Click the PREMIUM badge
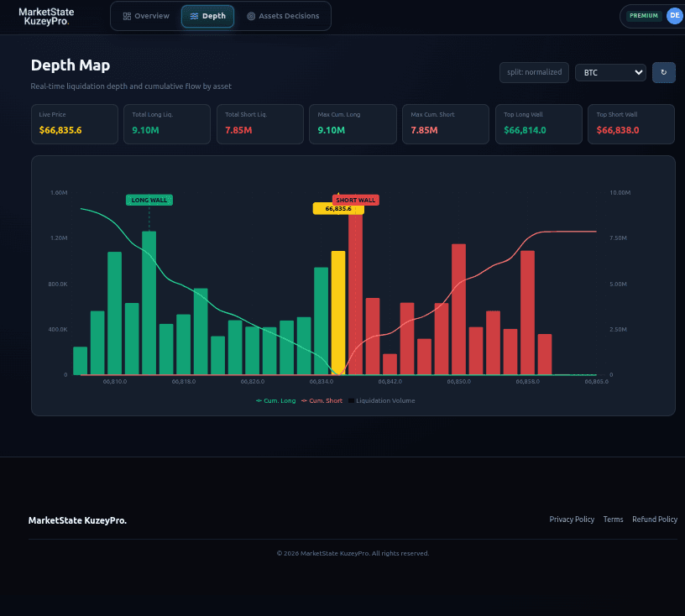 coord(643,15)
